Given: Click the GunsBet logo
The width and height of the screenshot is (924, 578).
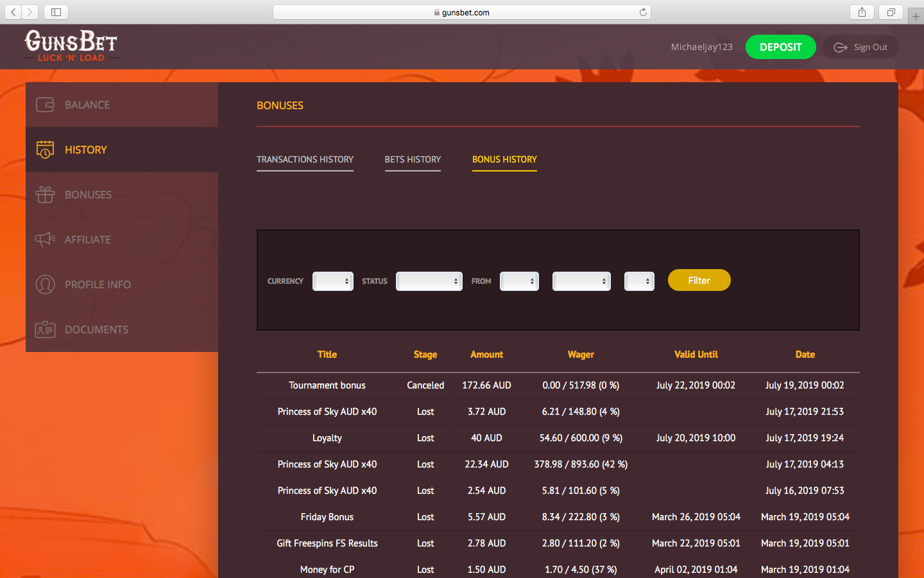Looking at the screenshot, I should pyautogui.click(x=71, y=46).
